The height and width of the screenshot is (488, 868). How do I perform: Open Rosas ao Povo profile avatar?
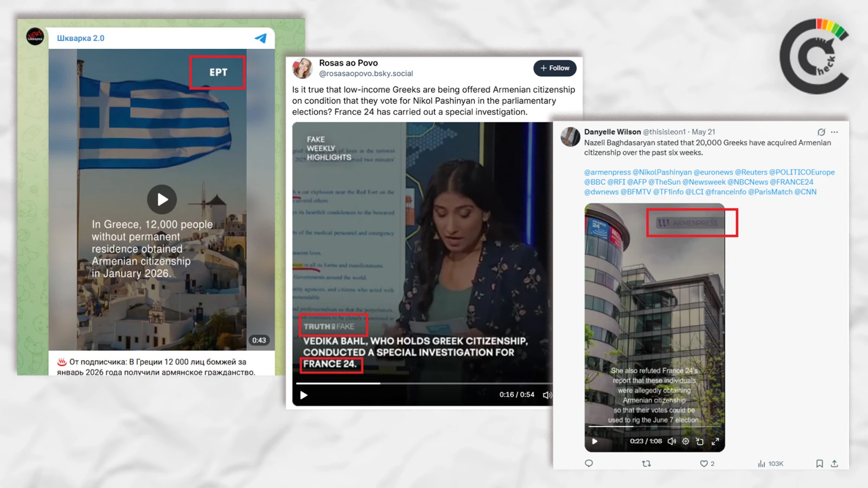click(x=303, y=68)
